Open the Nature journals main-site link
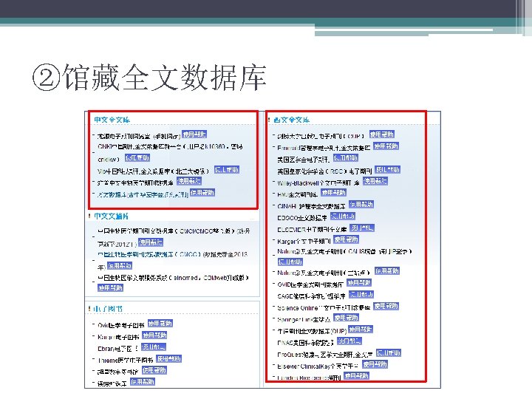Image resolution: width=532 pixels, height=399 pixels. (324, 273)
